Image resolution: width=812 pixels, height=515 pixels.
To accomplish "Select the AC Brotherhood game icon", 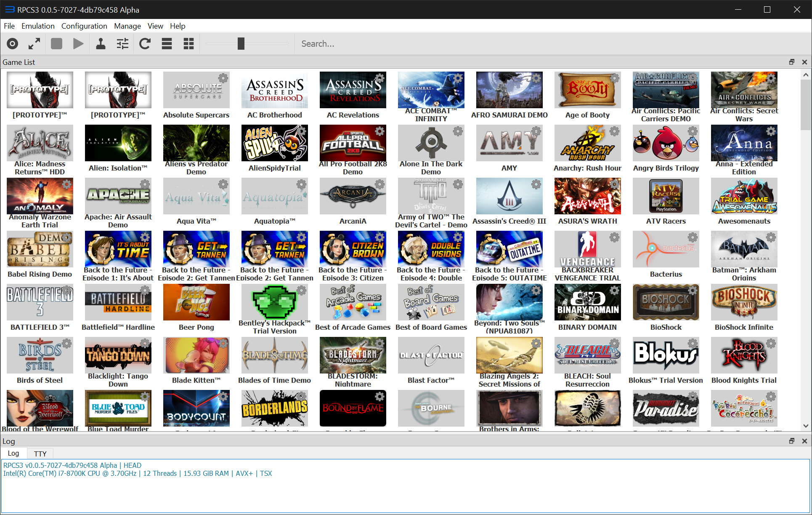I will click(x=275, y=90).
